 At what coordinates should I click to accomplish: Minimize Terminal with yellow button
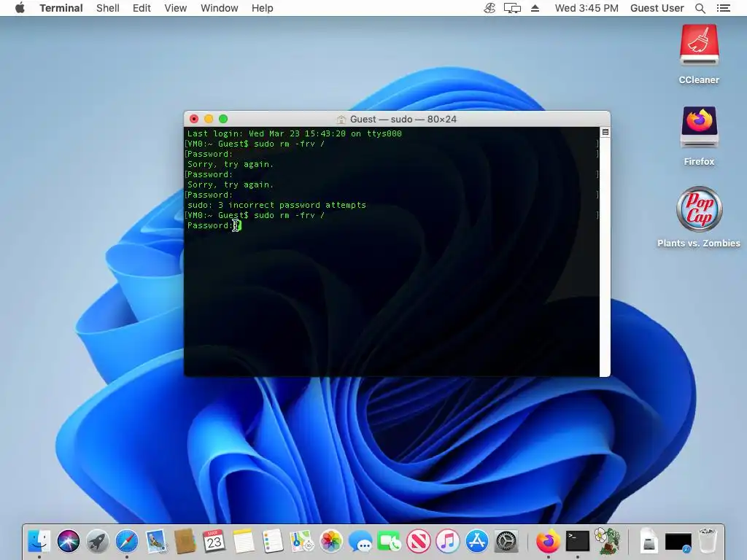coord(209,119)
